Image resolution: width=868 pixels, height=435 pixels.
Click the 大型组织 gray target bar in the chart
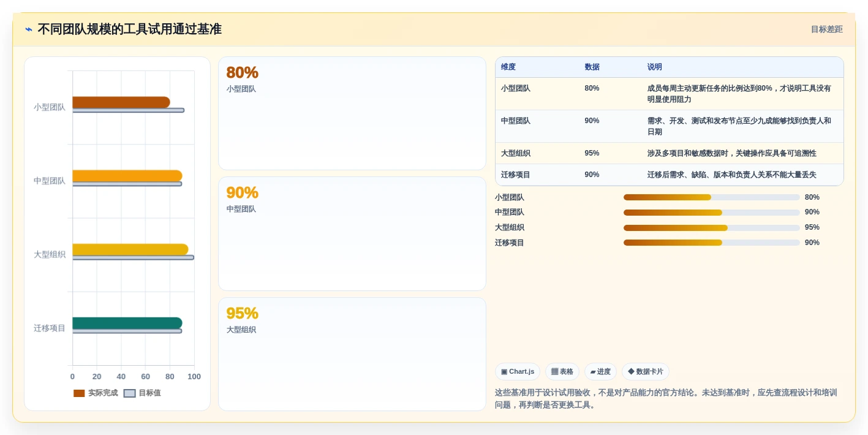coord(133,257)
